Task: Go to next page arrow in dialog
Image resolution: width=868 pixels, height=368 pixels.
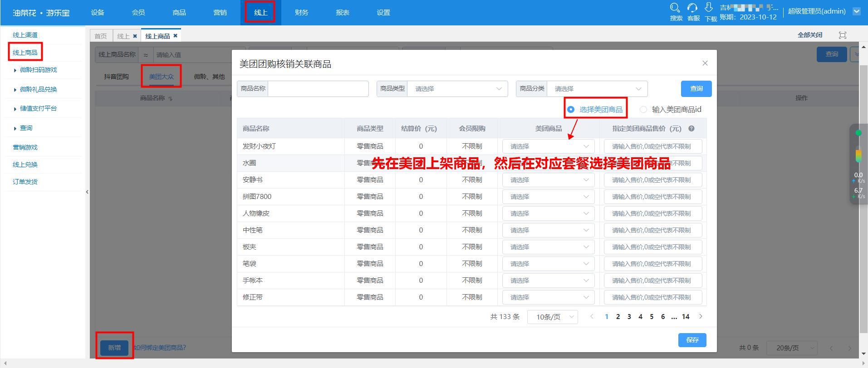Action: coord(701,316)
